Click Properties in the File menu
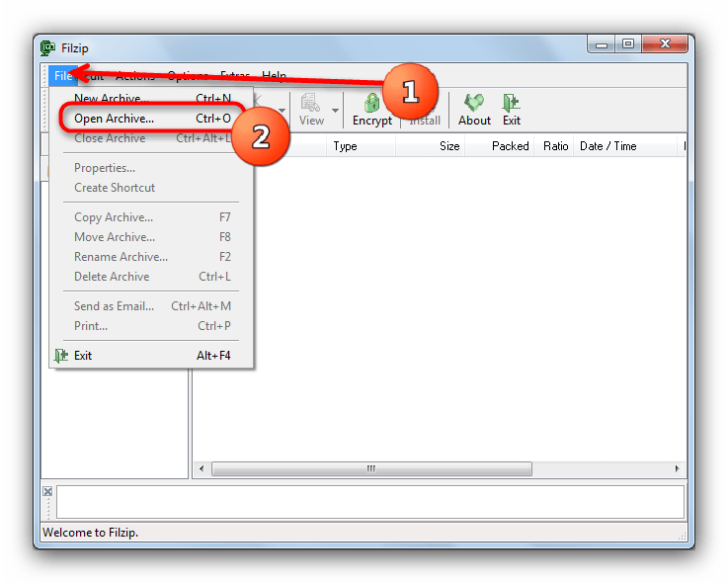This screenshot has width=728, height=583. [152, 168]
